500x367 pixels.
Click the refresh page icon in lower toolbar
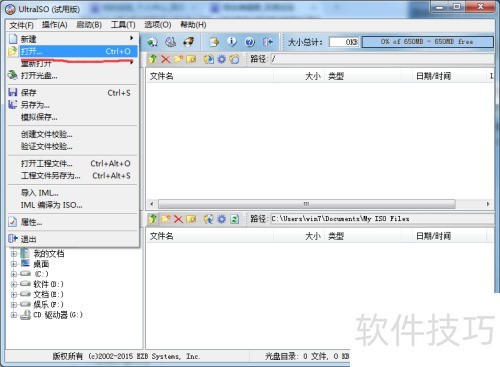(x=235, y=219)
